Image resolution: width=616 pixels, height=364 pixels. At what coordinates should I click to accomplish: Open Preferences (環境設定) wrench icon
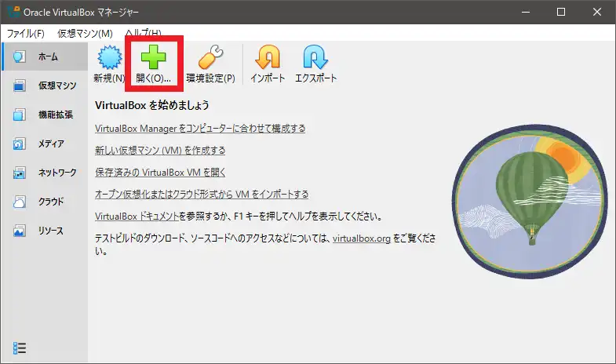click(210, 57)
